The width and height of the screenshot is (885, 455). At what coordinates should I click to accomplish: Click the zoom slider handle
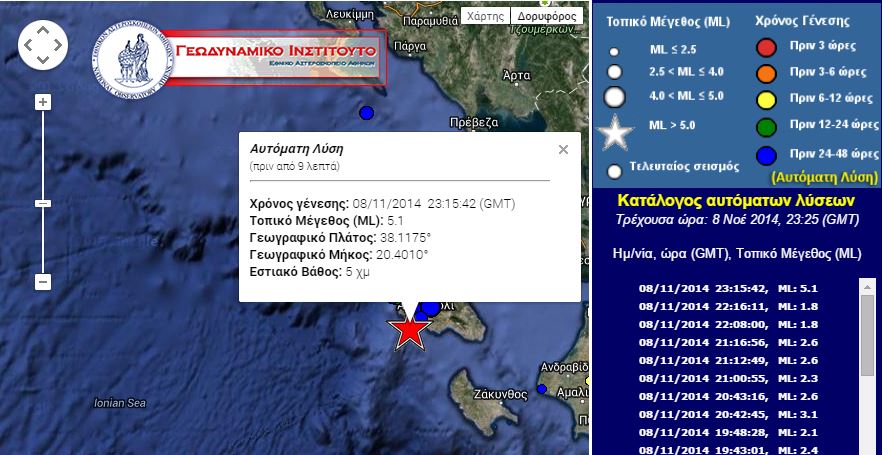pos(43,203)
